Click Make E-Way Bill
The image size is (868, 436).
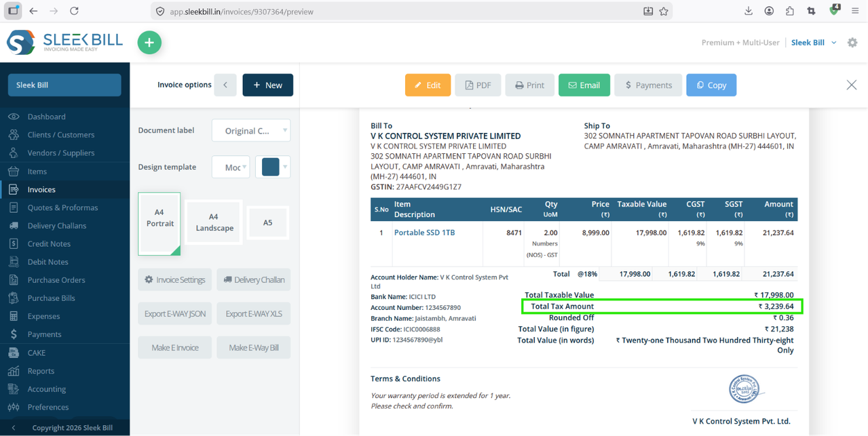(254, 347)
